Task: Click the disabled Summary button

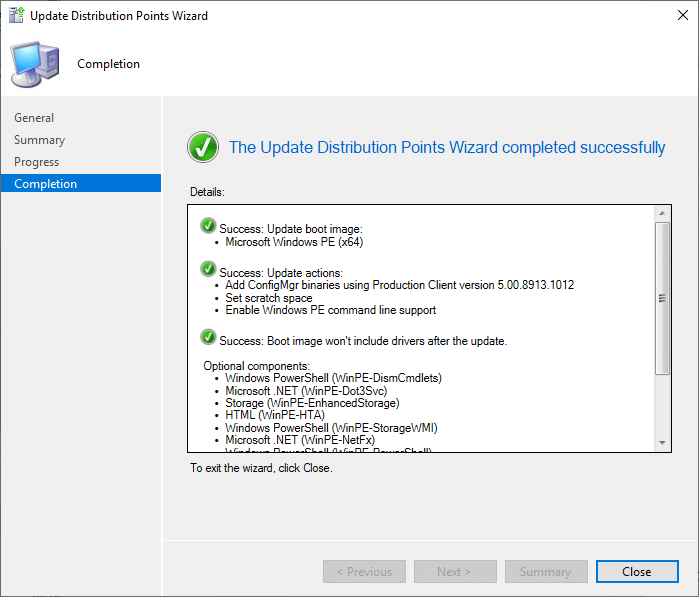Action: 546,572
